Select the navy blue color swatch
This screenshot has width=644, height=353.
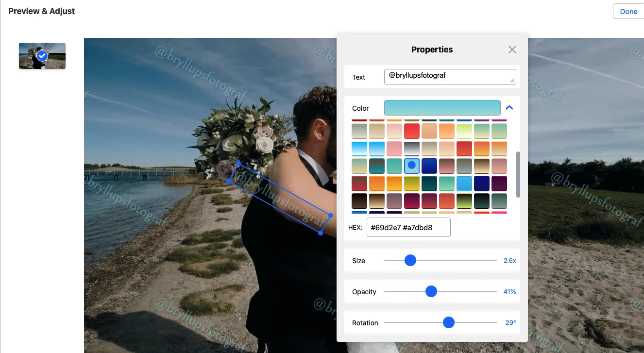pyautogui.click(x=429, y=166)
